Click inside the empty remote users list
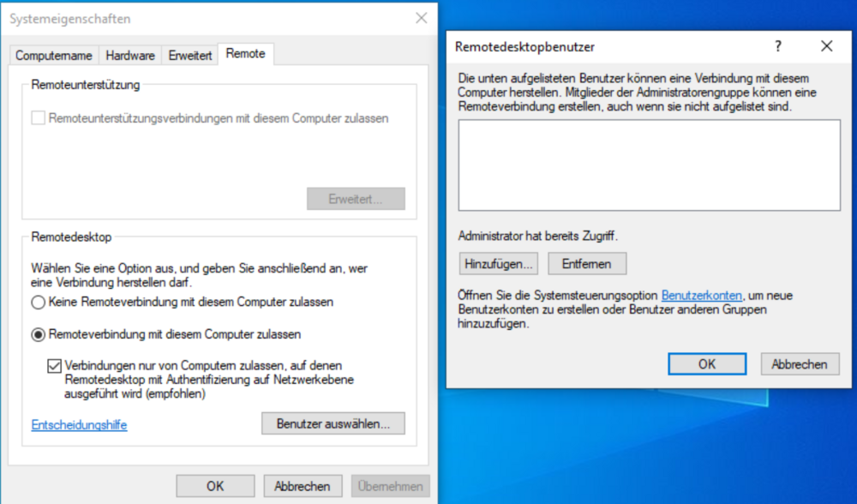Image resolution: width=857 pixels, height=504 pixels. point(649,165)
